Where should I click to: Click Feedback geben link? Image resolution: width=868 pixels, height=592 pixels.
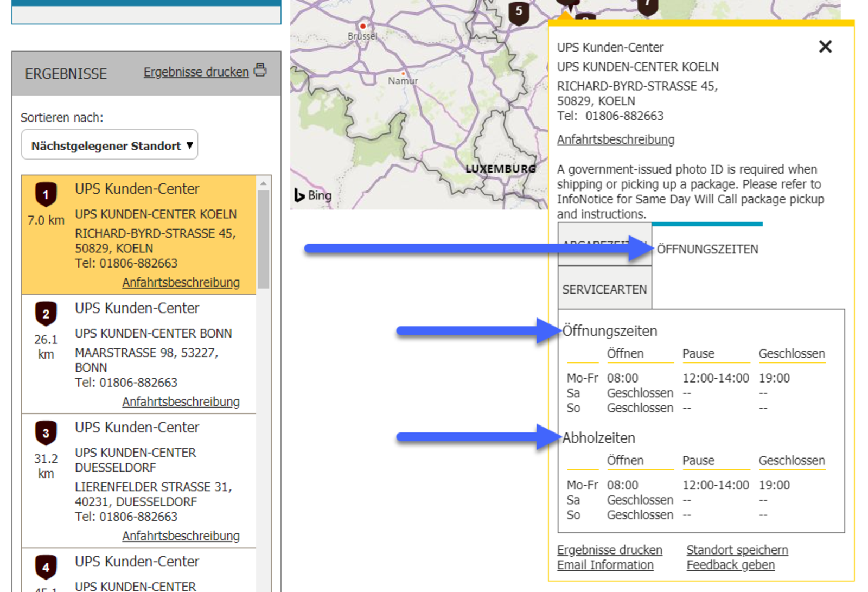730,565
